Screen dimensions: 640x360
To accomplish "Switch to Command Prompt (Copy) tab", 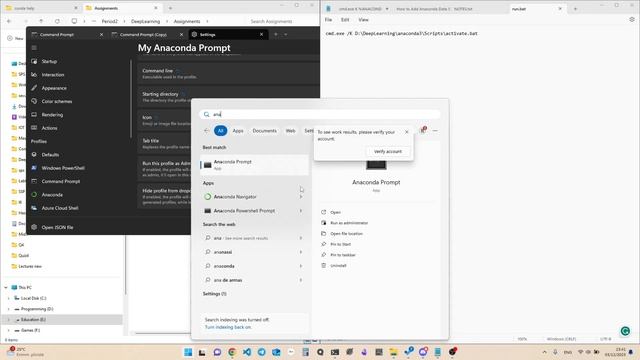I will (x=147, y=35).
